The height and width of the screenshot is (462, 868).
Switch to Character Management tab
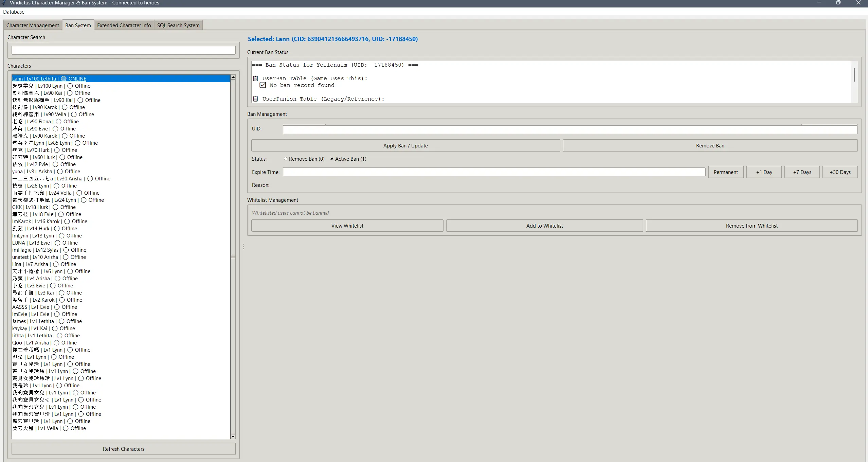(x=33, y=25)
